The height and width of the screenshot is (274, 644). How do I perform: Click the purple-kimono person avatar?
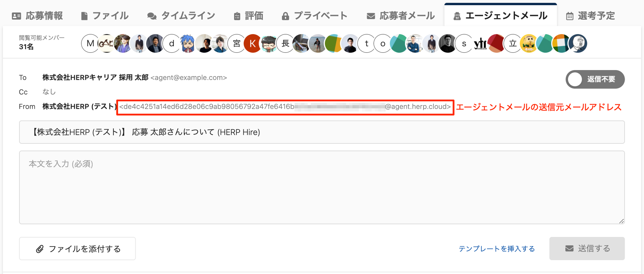click(123, 43)
